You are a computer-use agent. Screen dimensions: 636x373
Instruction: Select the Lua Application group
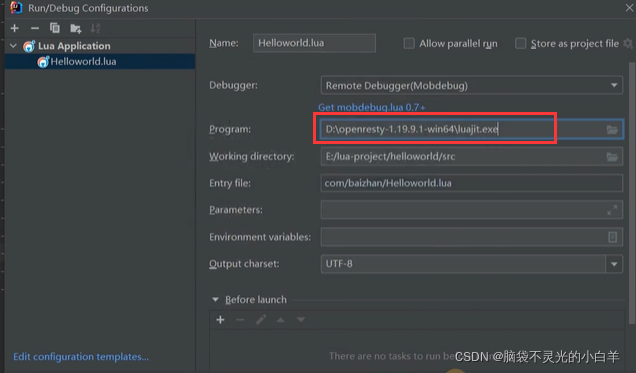74,46
